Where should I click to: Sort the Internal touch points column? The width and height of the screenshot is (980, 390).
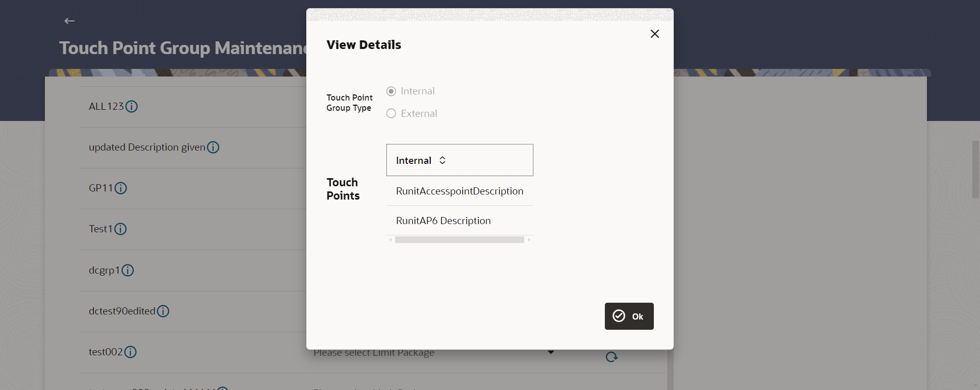(x=443, y=160)
